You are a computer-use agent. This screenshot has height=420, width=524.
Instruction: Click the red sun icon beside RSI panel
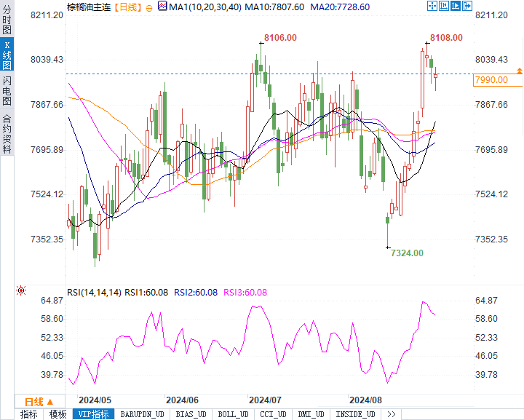(21, 290)
